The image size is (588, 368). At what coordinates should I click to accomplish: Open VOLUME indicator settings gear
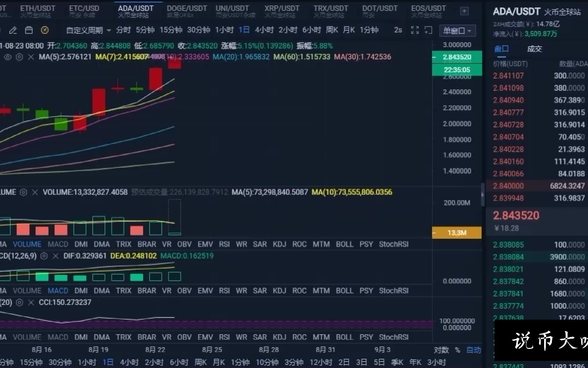pyautogui.click(x=23, y=192)
